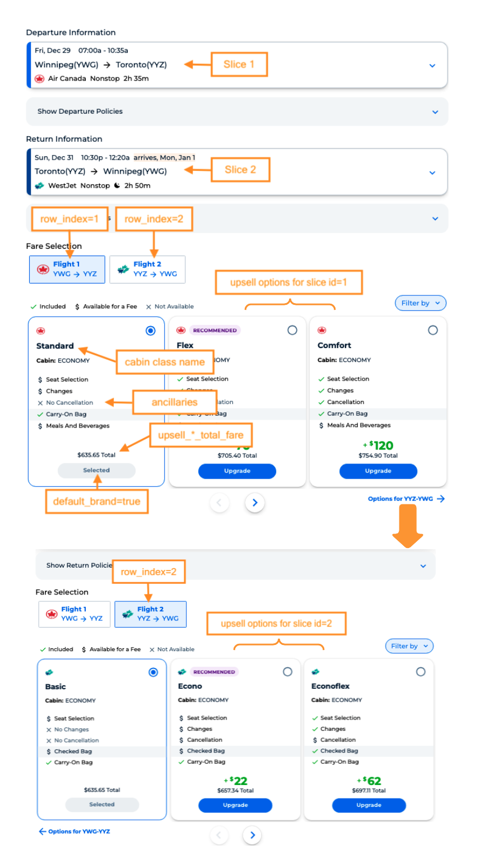
Task: Switch to the Flight 2 YYZ to YWG tab
Action: pos(147,269)
